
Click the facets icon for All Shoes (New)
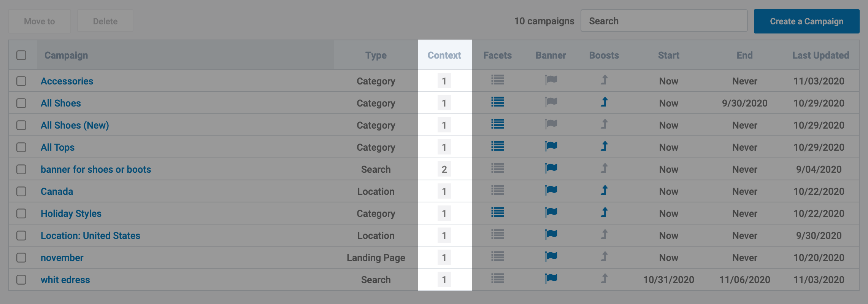(x=497, y=124)
